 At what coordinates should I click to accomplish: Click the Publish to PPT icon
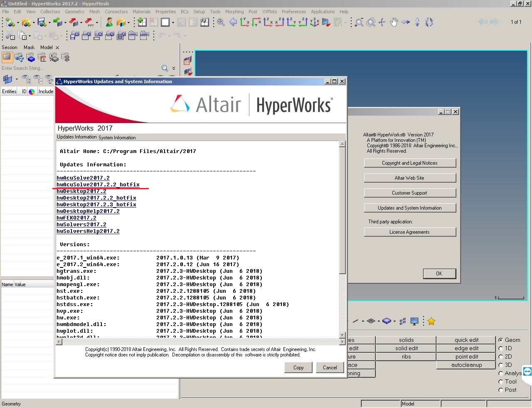[89, 22]
